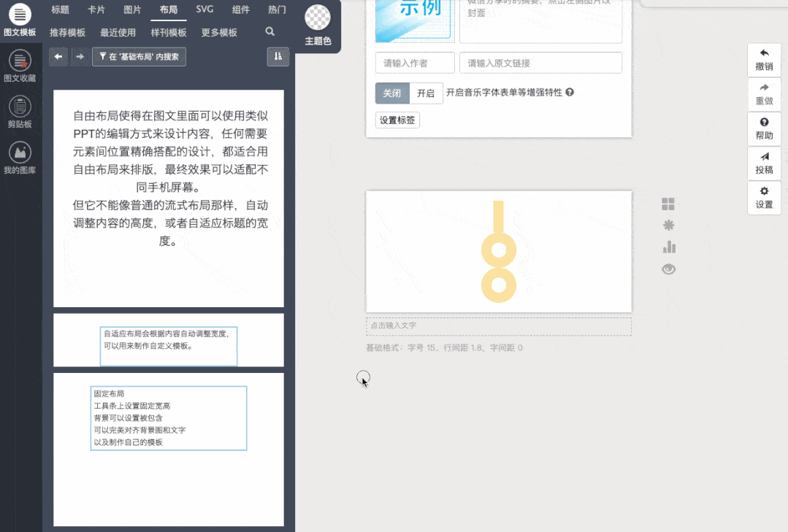Open the 主题色 theme color swatch
788x532 pixels.
click(x=317, y=25)
